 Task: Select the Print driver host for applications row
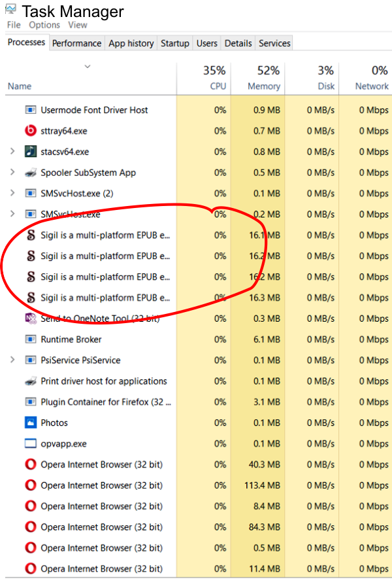199,381
